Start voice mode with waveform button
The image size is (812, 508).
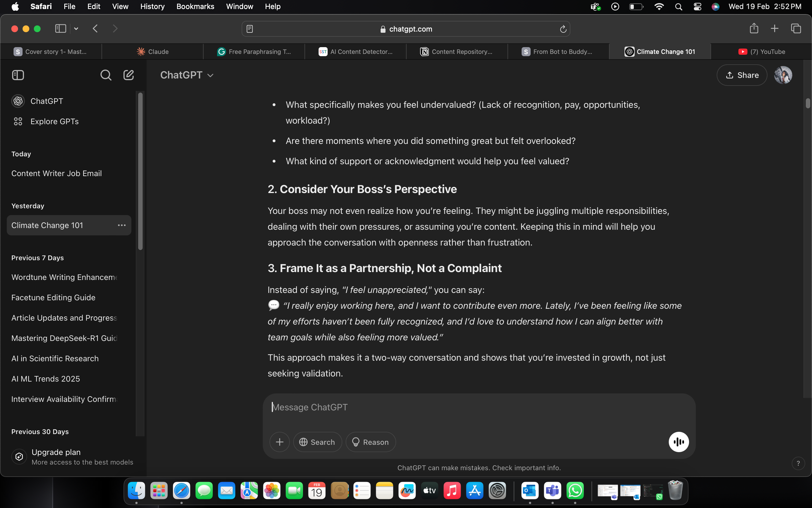coord(678,442)
